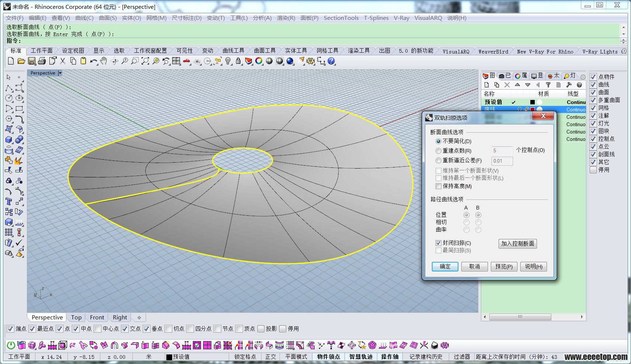
Task: Click the 确定 button in sweep dialog
Action: point(445,267)
